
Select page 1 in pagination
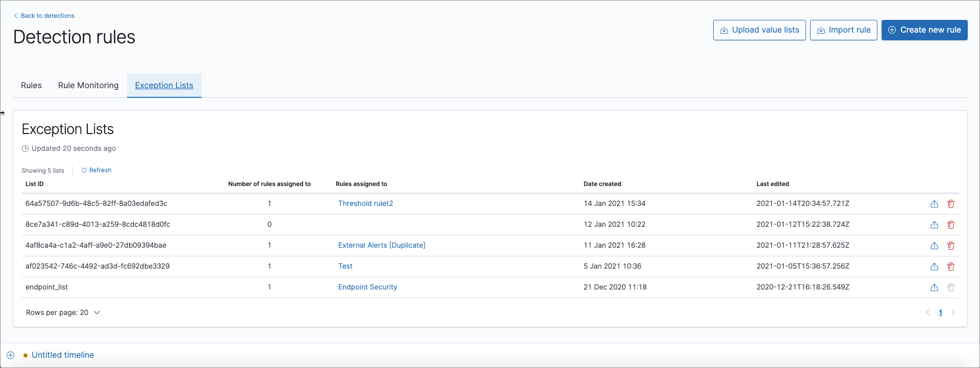point(940,312)
